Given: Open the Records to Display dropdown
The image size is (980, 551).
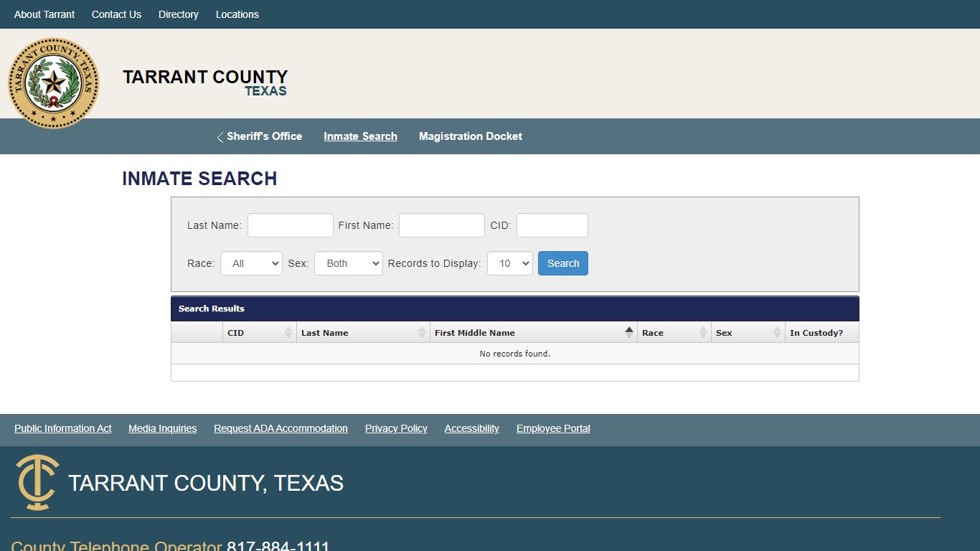Looking at the screenshot, I should [510, 263].
